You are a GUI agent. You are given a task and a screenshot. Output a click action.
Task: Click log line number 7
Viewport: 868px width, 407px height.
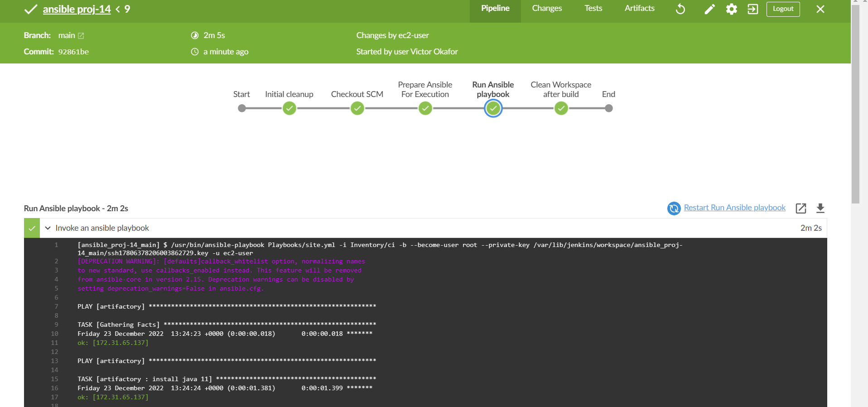click(x=56, y=306)
